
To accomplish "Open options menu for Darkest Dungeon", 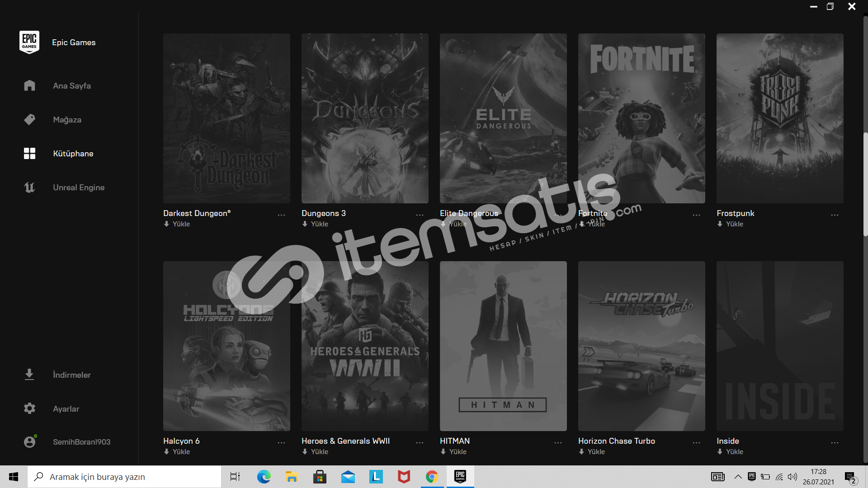I will (281, 215).
